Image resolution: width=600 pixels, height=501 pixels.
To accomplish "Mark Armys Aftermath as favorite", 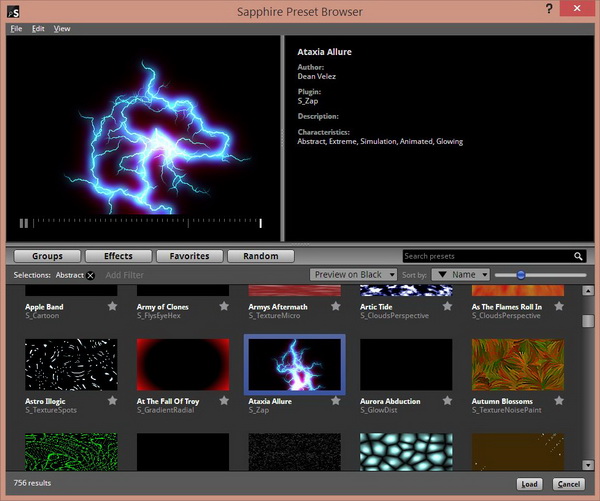I will (336, 306).
